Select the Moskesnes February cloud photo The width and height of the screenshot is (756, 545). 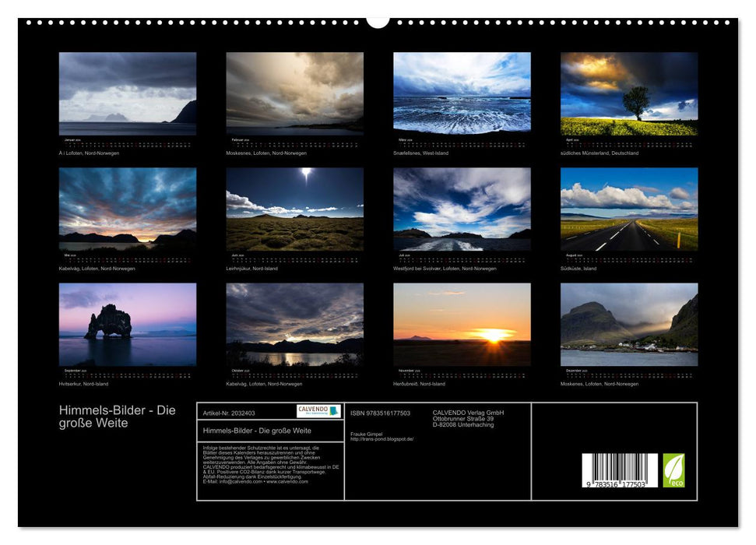pos(294,93)
